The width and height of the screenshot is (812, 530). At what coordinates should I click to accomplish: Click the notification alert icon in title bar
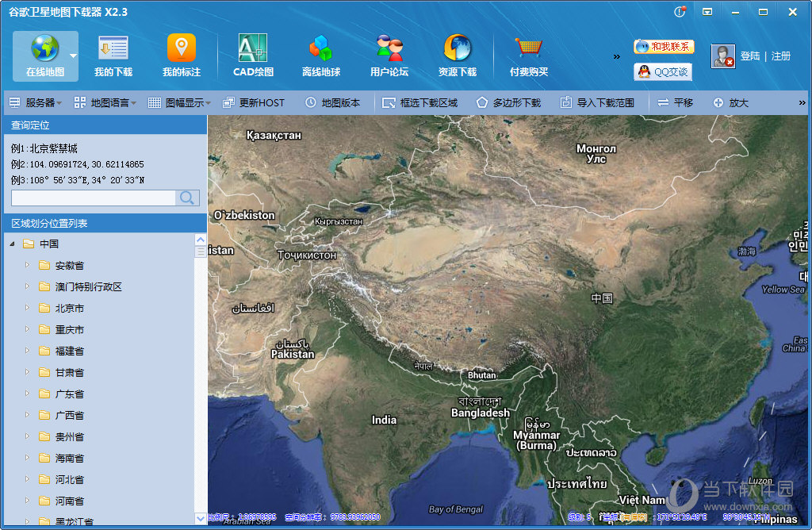pos(680,11)
